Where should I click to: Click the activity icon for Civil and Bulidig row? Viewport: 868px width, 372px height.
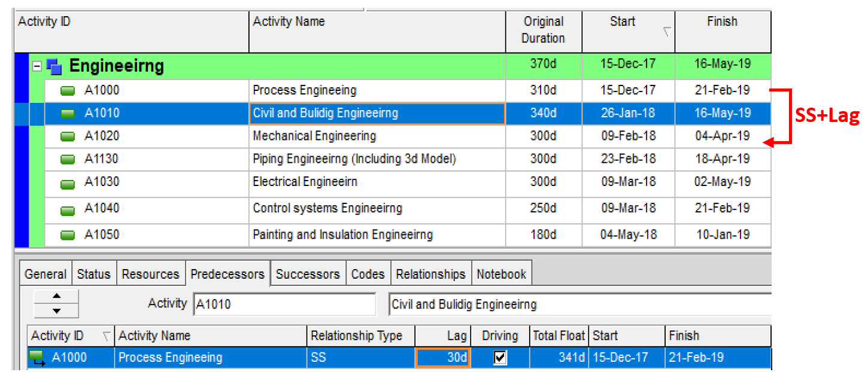[67, 113]
